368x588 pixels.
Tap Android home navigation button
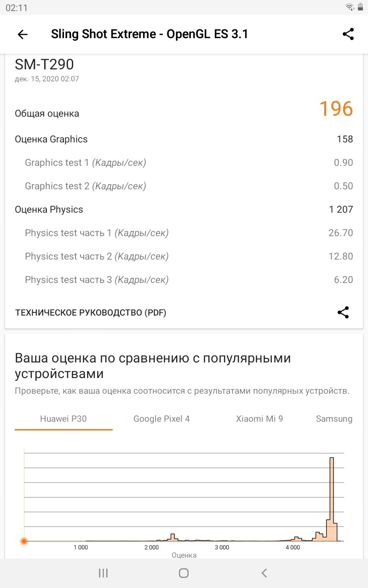tap(184, 572)
